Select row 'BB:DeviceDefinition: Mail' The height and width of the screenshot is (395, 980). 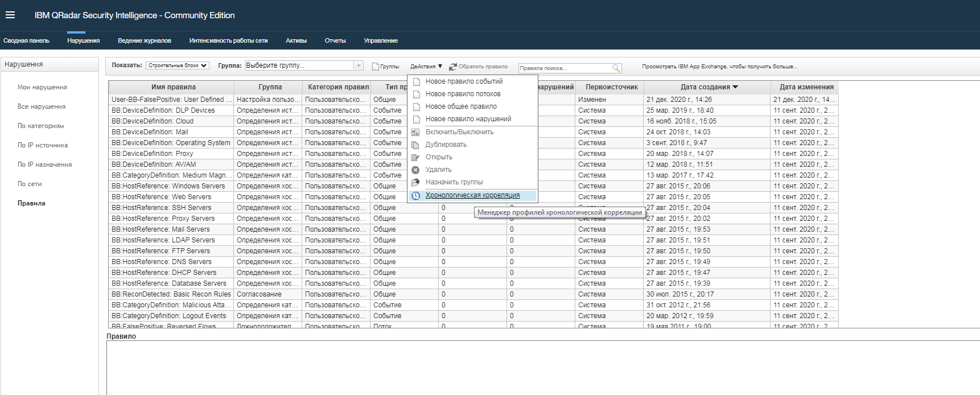click(473, 132)
